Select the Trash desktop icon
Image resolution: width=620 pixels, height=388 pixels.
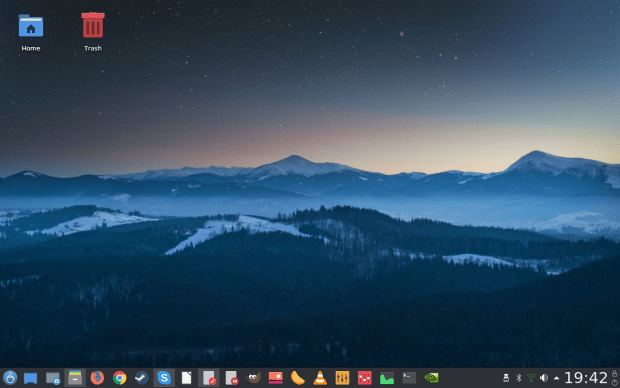pyautogui.click(x=93, y=32)
